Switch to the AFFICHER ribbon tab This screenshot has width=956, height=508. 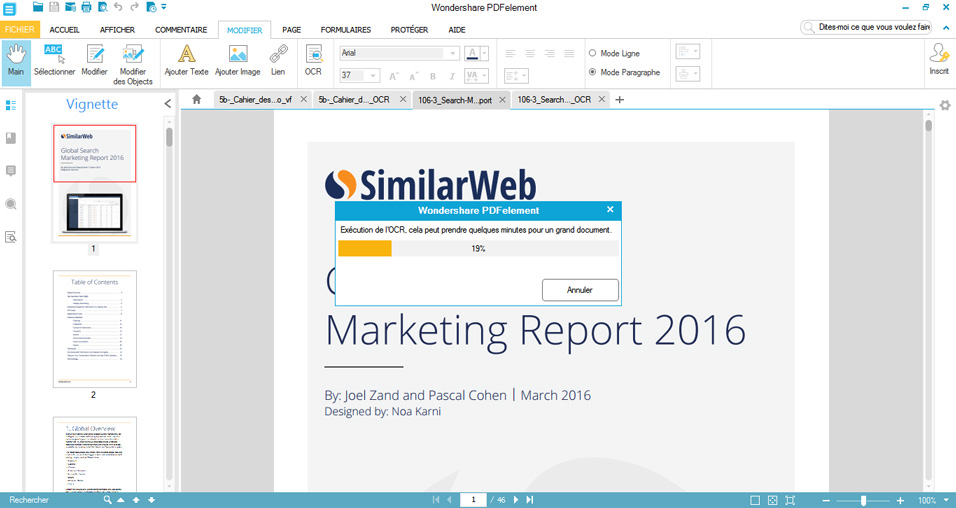tap(118, 29)
